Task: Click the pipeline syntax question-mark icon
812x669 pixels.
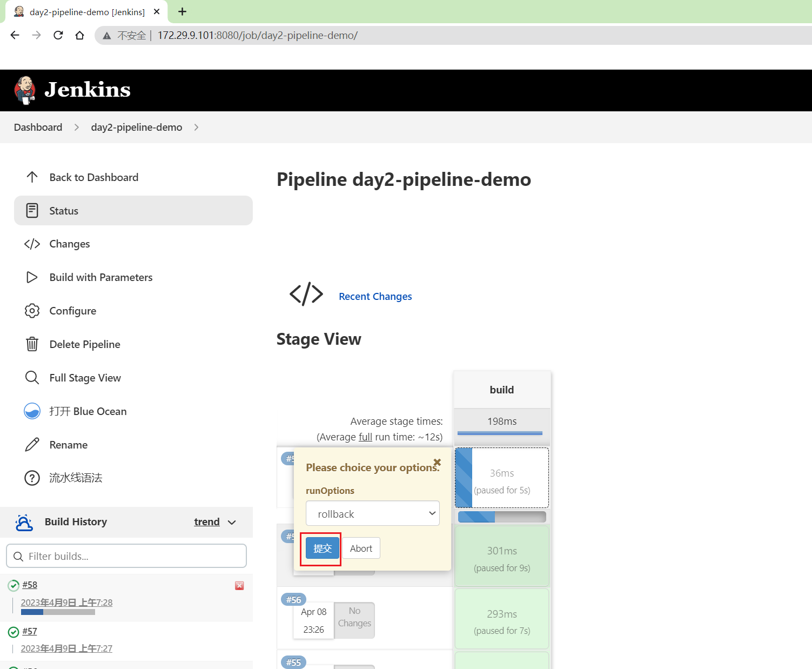Action: [32, 478]
